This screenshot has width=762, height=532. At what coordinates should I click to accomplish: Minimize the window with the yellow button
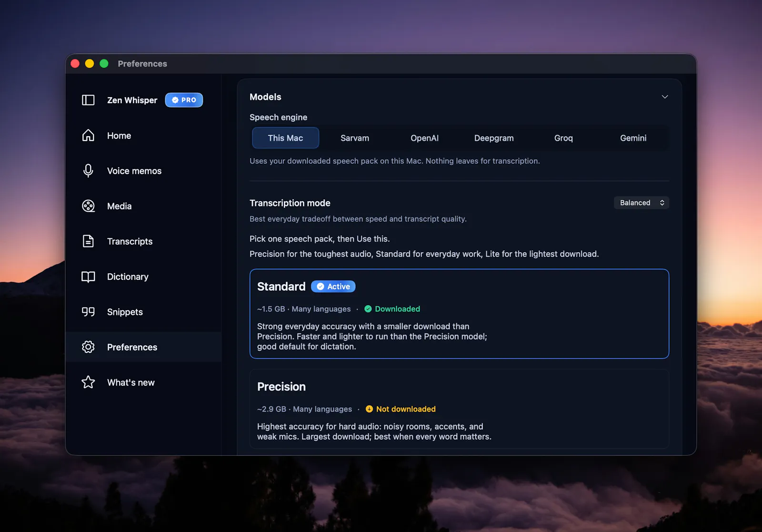tap(90, 64)
